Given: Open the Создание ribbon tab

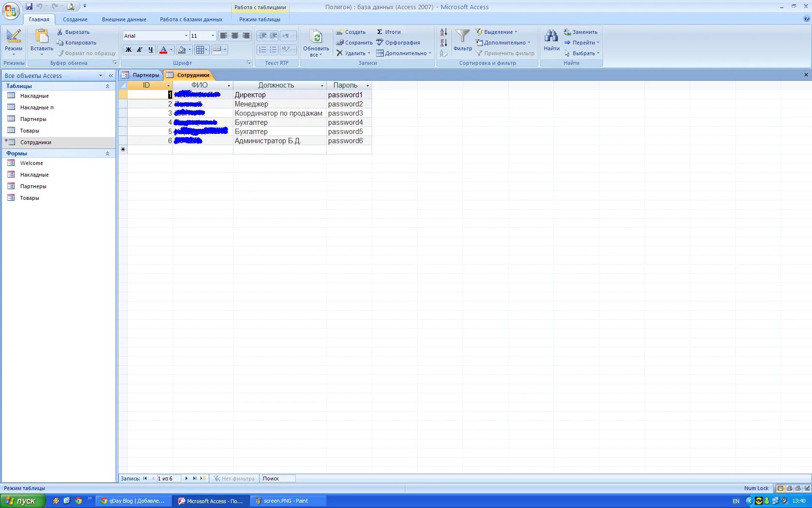Looking at the screenshot, I should pos(75,19).
